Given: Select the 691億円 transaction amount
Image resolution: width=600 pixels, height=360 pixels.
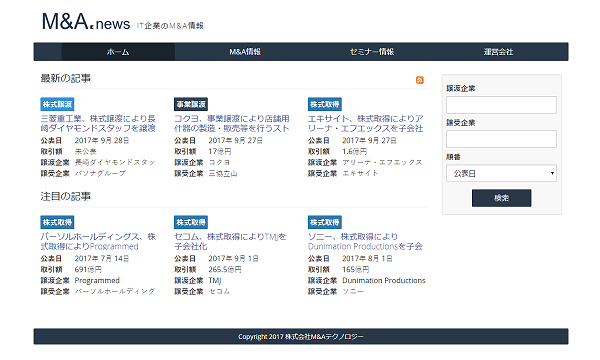Looking at the screenshot, I should point(88,269).
